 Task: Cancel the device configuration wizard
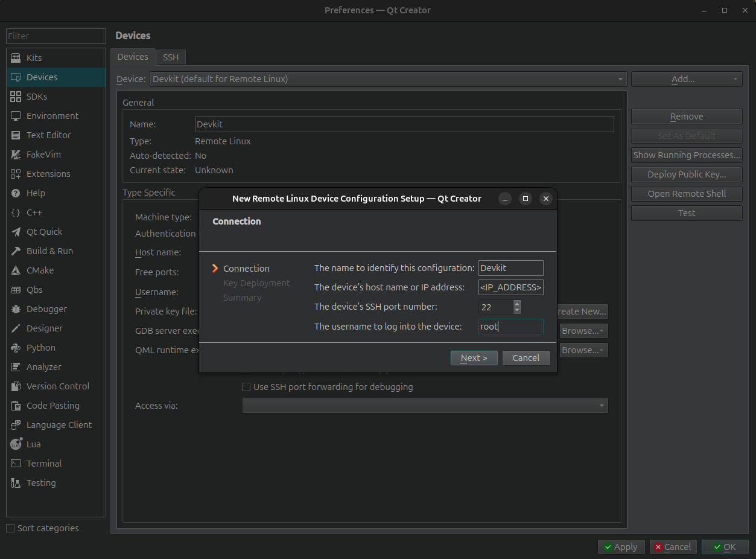(x=526, y=358)
